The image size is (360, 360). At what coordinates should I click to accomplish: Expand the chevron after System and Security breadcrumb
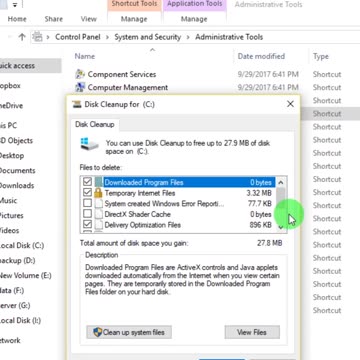point(188,37)
